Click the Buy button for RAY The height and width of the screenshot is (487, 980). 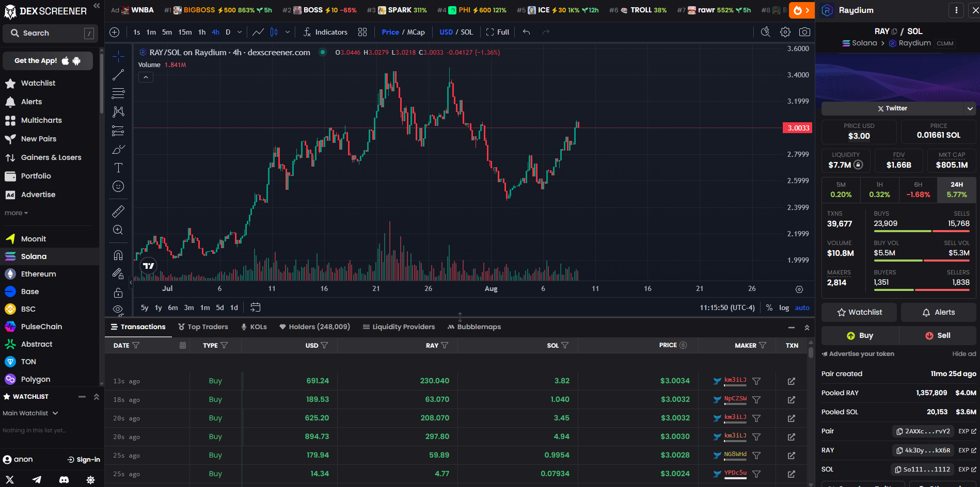pos(860,335)
